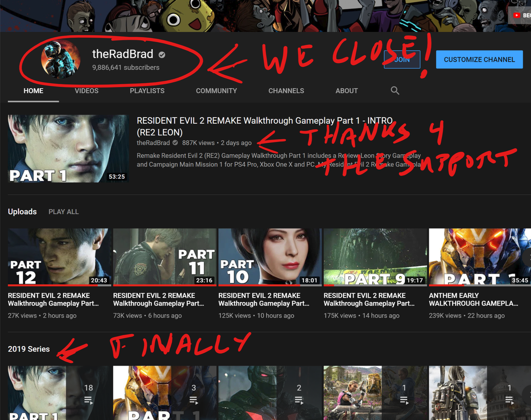
Task: Open Anthem playlist thumbnail with 3 videos
Action: pos(165,393)
